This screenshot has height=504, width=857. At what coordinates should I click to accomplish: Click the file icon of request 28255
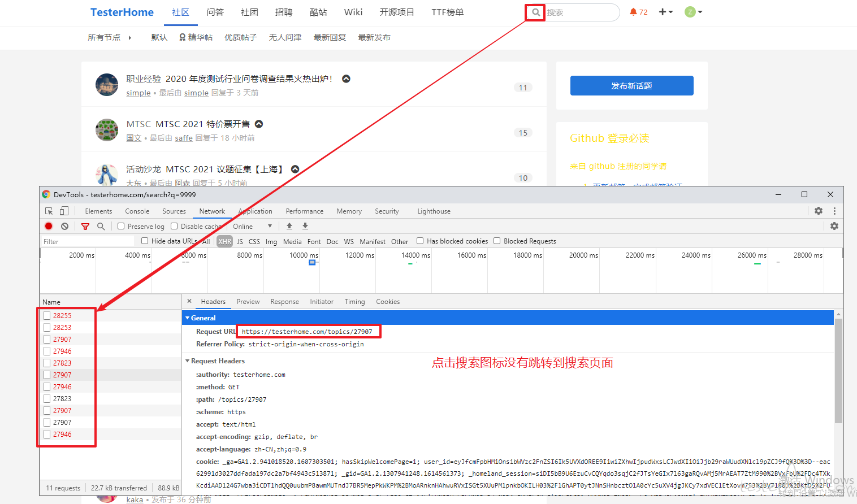(x=47, y=315)
